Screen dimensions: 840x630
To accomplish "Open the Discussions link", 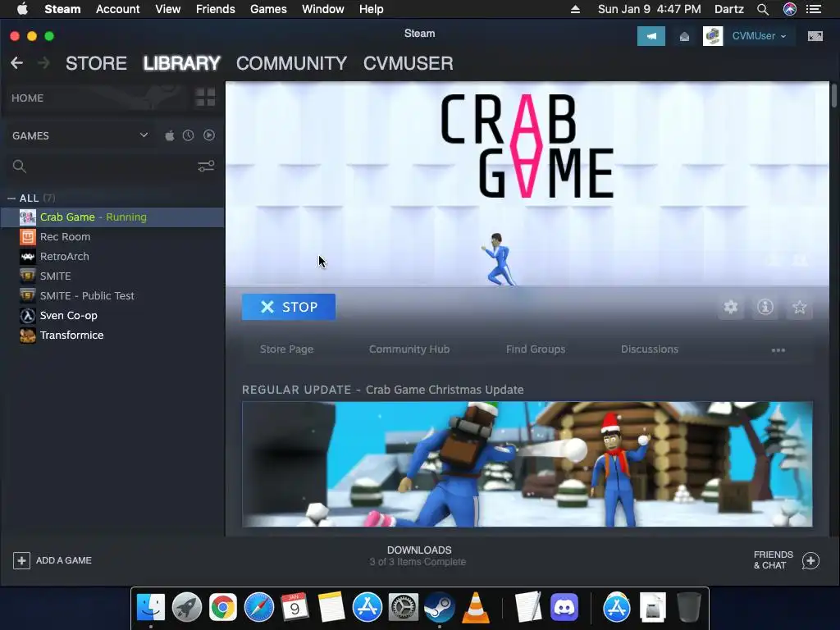I will (650, 349).
